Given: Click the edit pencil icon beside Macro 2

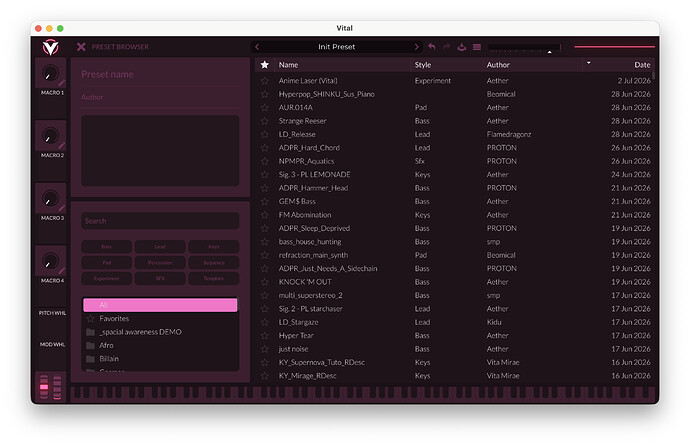Looking at the screenshot, I should [62, 145].
